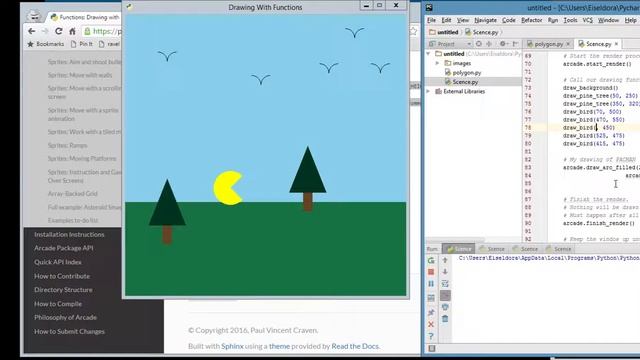Open the Run menu
Image resolution: width=640 pixels, height=360 pixels.
click(553, 20)
